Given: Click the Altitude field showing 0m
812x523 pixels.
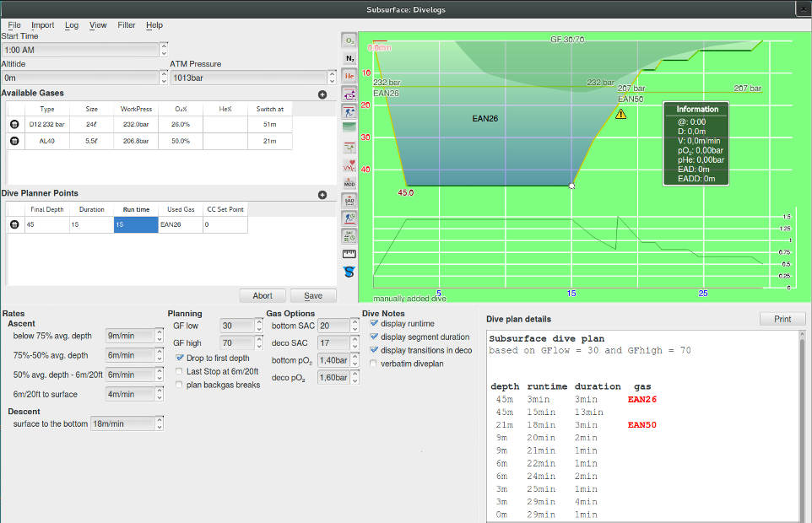Looking at the screenshot, I should 84,78.
